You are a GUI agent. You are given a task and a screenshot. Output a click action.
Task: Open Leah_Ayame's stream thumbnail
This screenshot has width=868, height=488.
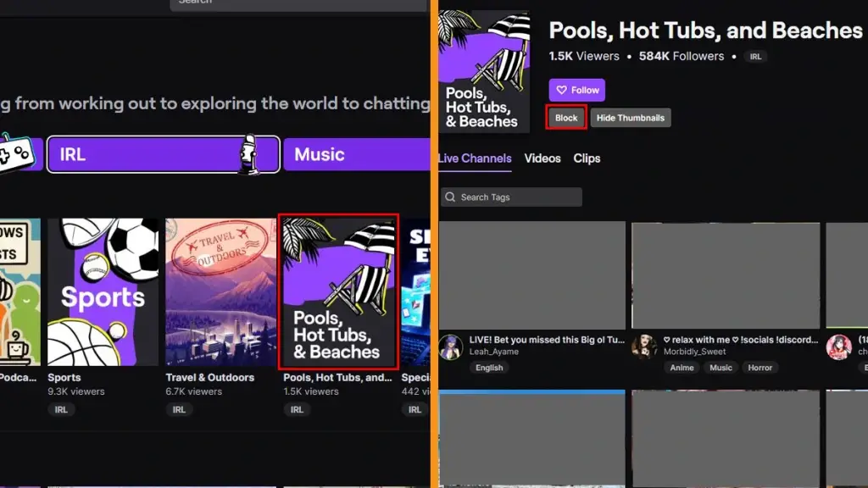532,275
